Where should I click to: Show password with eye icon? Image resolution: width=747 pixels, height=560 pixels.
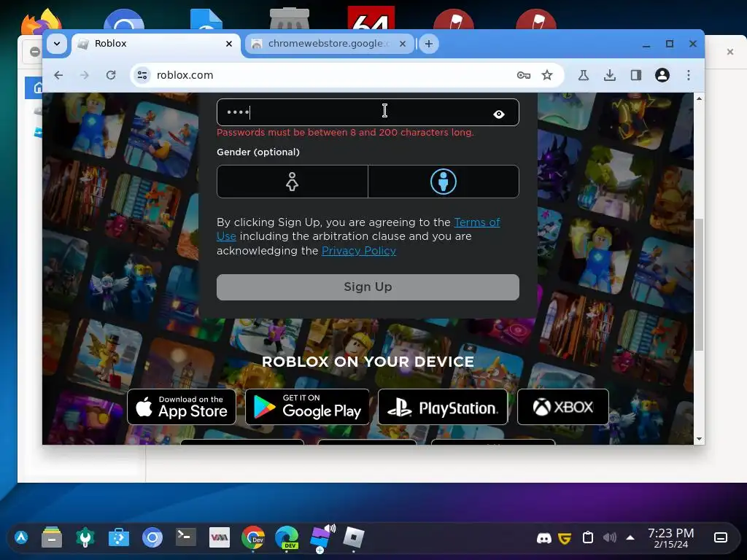[499, 114]
